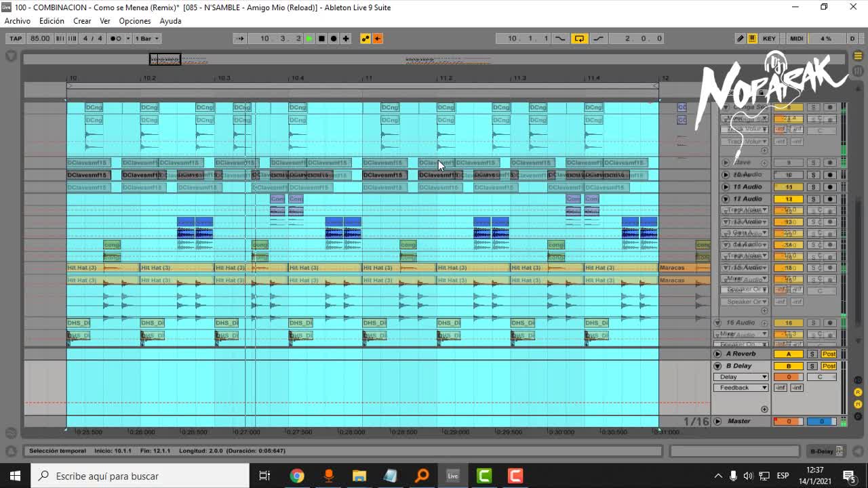Adjust the blue Master pan field
The image size is (868, 488).
click(821, 422)
